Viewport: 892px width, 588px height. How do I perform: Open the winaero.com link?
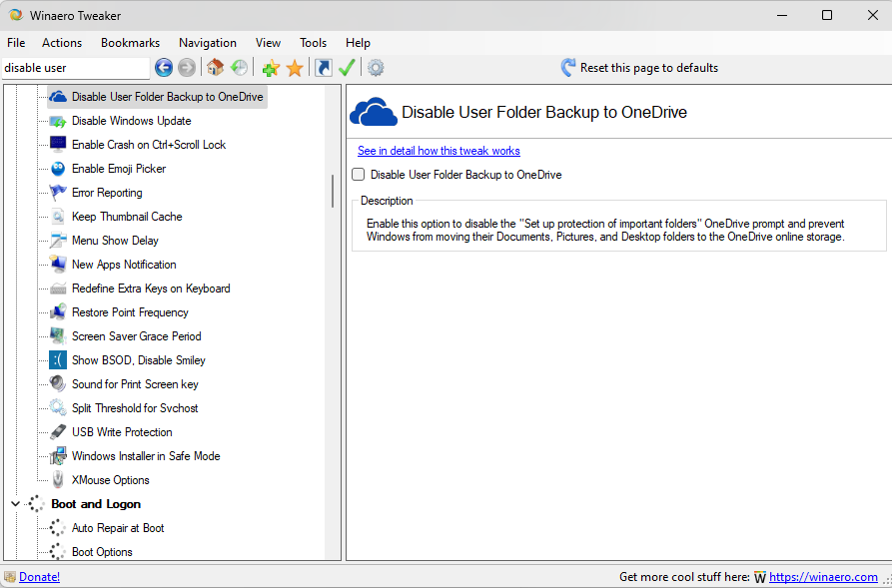click(823, 577)
